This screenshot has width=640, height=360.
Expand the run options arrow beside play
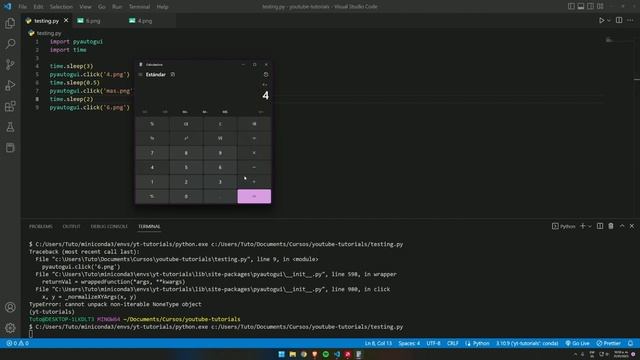[609, 20]
